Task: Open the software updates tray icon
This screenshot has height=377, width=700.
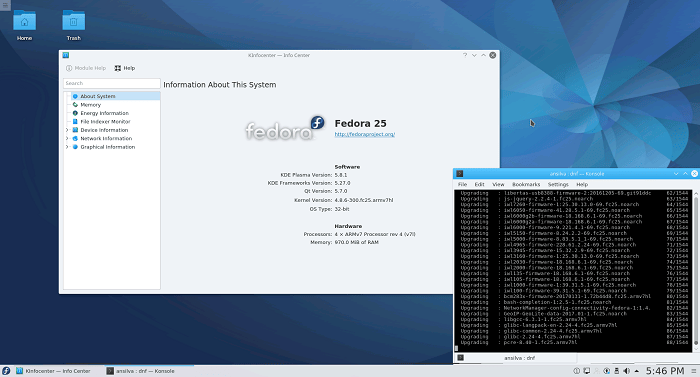Action: click(606, 371)
